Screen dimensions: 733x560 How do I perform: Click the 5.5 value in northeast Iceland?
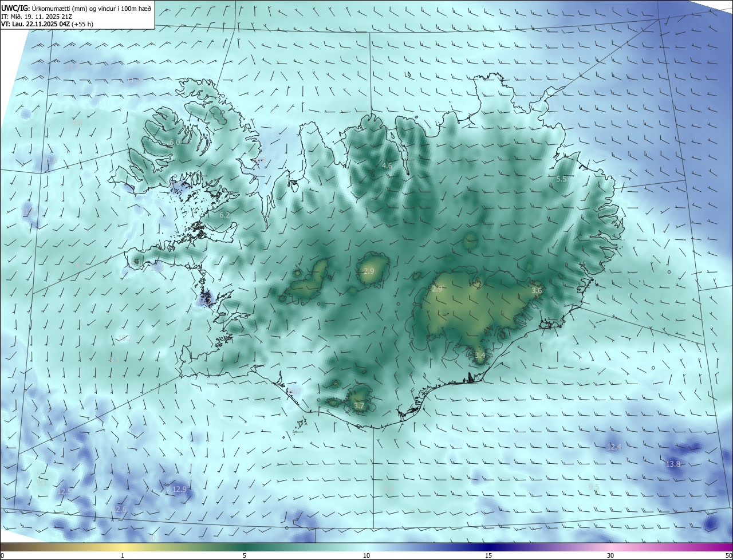pos(561,179)
